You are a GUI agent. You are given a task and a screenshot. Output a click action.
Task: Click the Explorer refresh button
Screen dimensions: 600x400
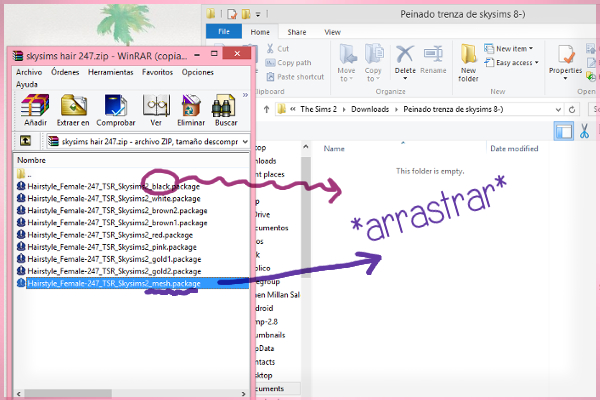[572, 110]
